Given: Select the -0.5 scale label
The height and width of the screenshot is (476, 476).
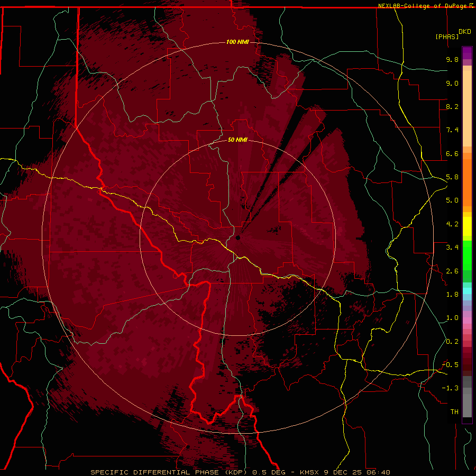Looking at the screenshot, I should (x=450, y=365).
